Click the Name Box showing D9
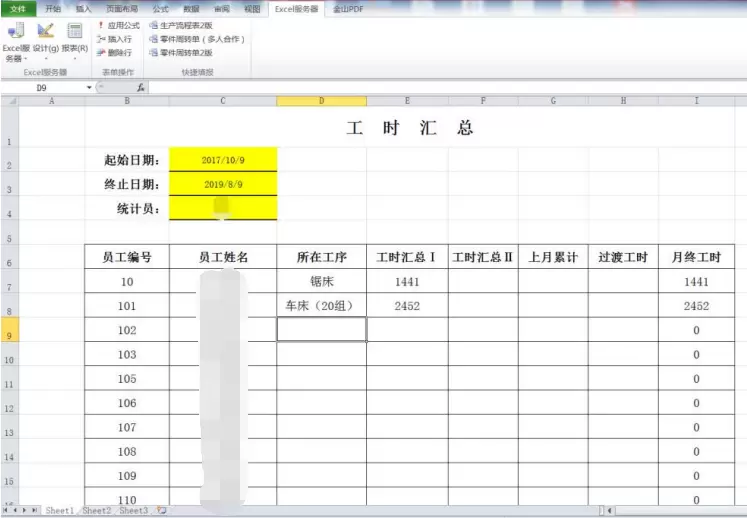This screenshot has height=518, width=747. [x=45, y=88]
